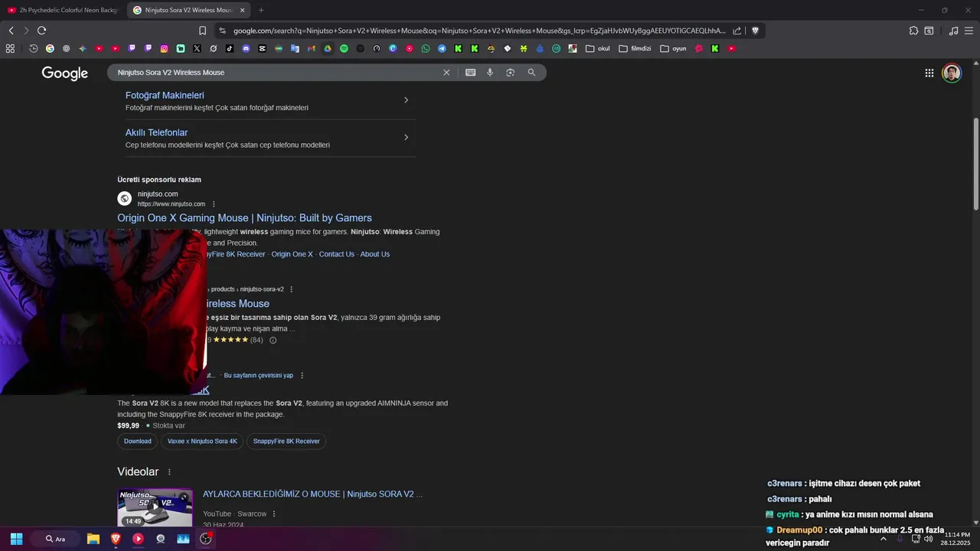Open the Discord bookmark icon
980x551 pixels.
(x=246, y=48)
